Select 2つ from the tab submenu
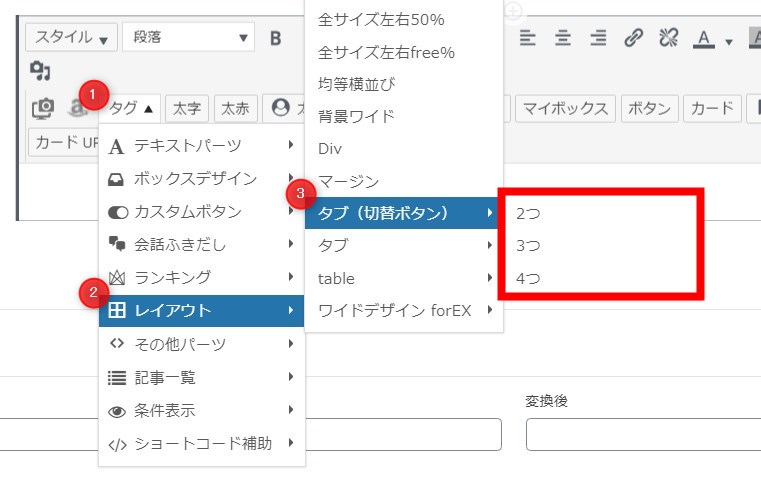 pyautogui.click(x=528, y=213)
